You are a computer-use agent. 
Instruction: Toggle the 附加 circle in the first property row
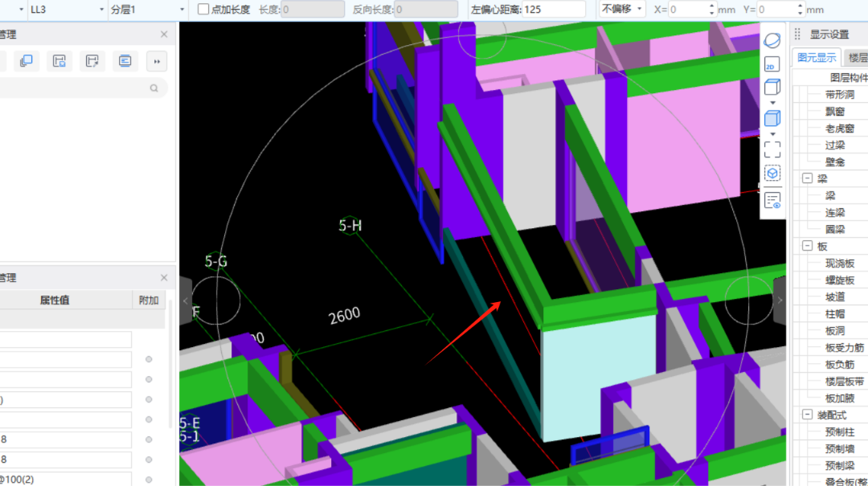click(149, 359)
